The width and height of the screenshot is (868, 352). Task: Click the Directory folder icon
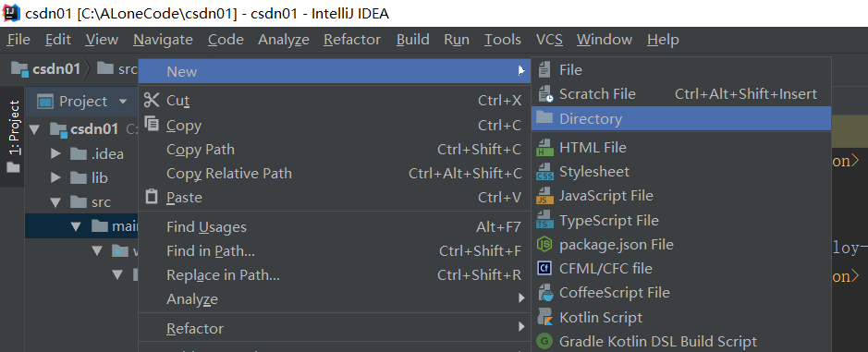click(544, 117)
